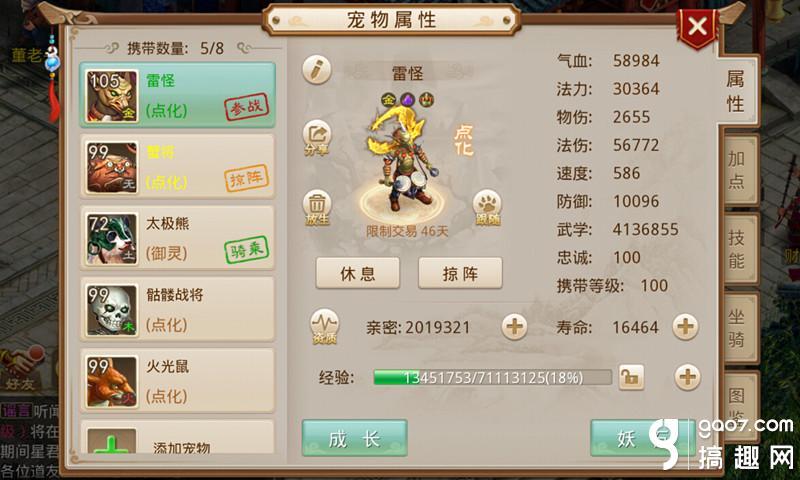This screenshot has height=480, width=800.
Task: Select 太极熊 in the pet list
Action: [x=177, y=238]
